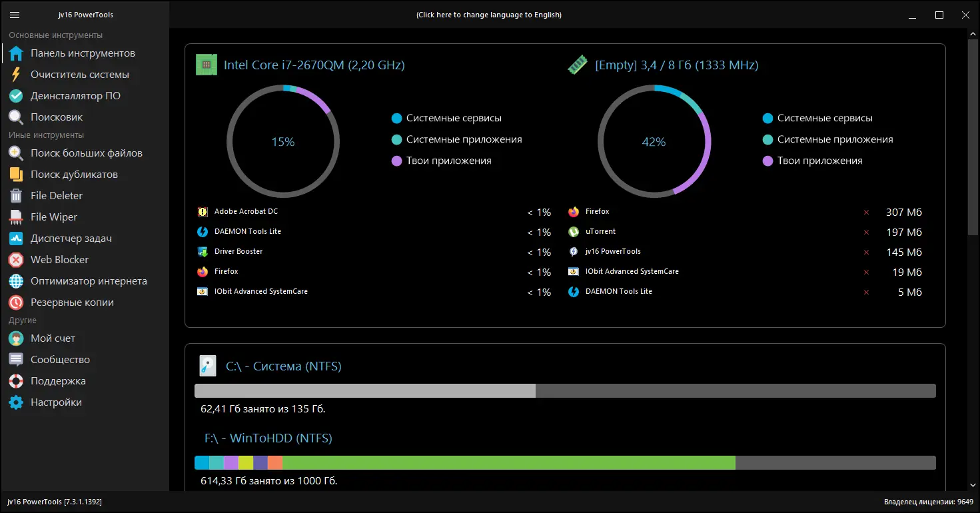Click the 197 Мб memory value
The width and height of the screenshot is (980, 513).
point(904,233)
